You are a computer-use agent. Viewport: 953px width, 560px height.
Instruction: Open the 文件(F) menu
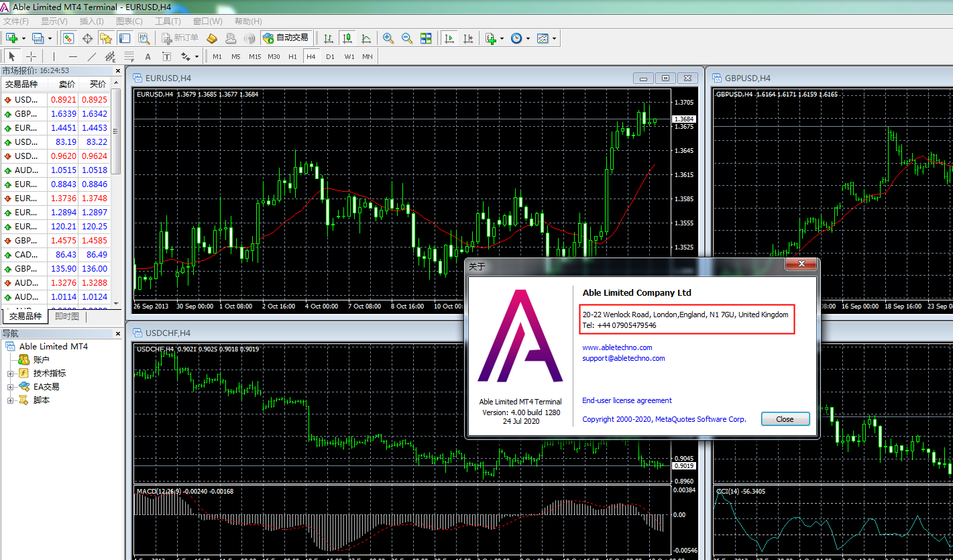coord(16,21)
